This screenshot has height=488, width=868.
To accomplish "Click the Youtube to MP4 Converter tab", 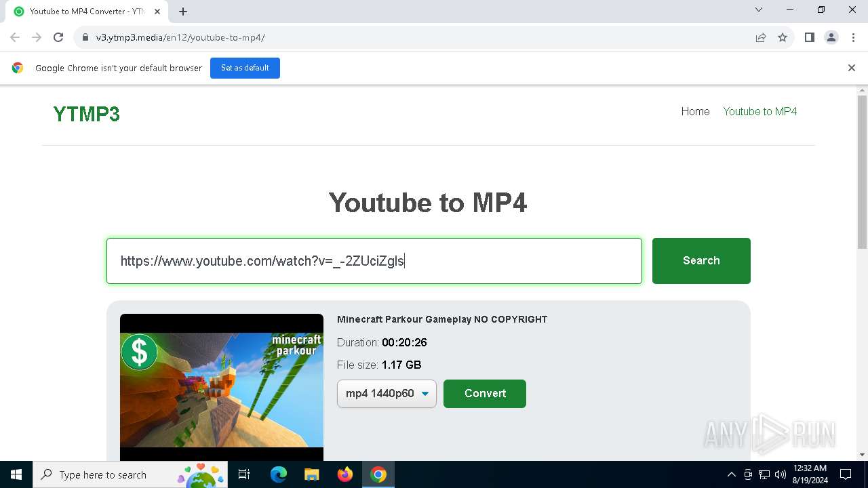I will 86,12.
